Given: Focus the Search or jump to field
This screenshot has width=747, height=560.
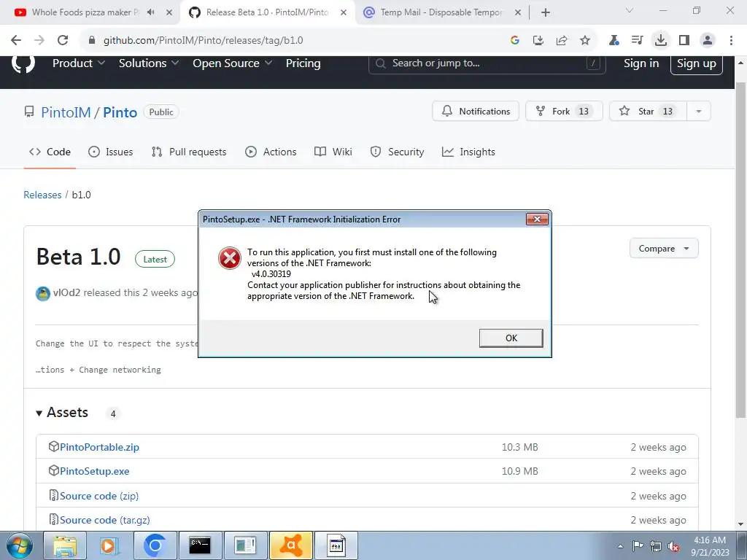Looking at the screenshot, I should click(487, 63).
